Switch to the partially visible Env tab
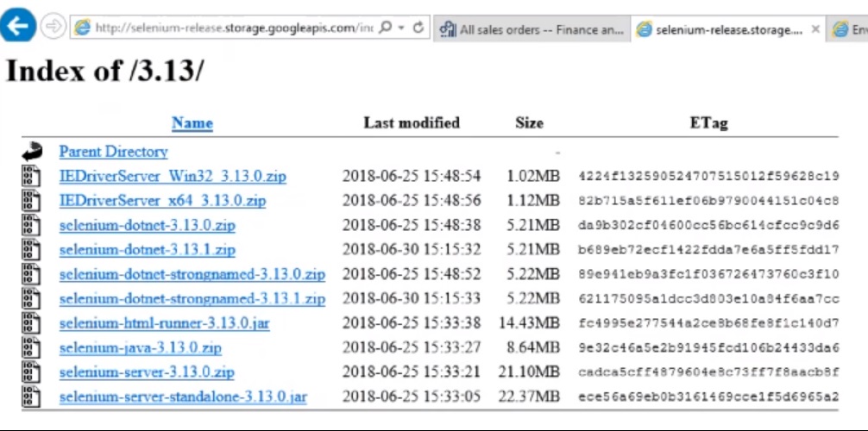This screenshot has width=868, height=431. (x=848, y=30)
